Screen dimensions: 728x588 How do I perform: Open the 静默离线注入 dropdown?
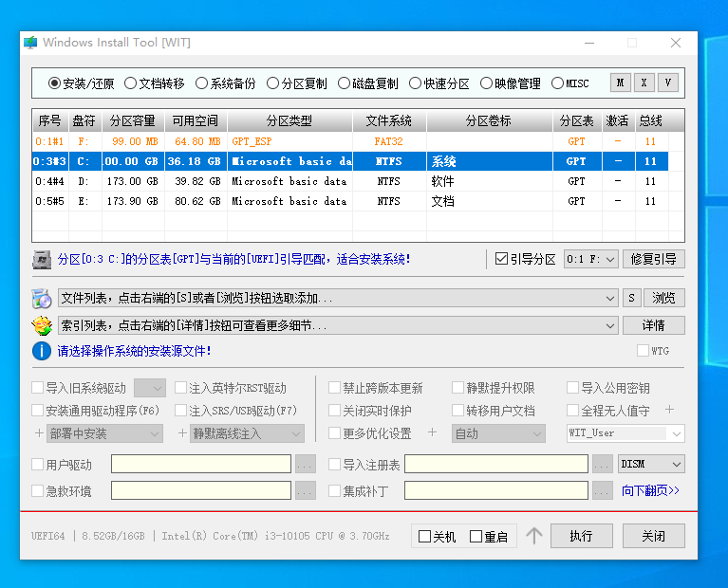(x=247, y=434)
